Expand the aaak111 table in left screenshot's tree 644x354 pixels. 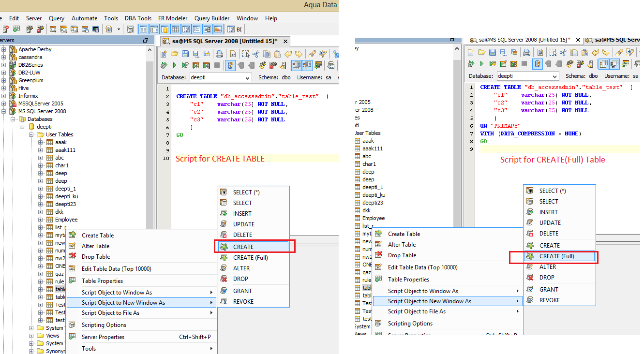coord(41,150)
